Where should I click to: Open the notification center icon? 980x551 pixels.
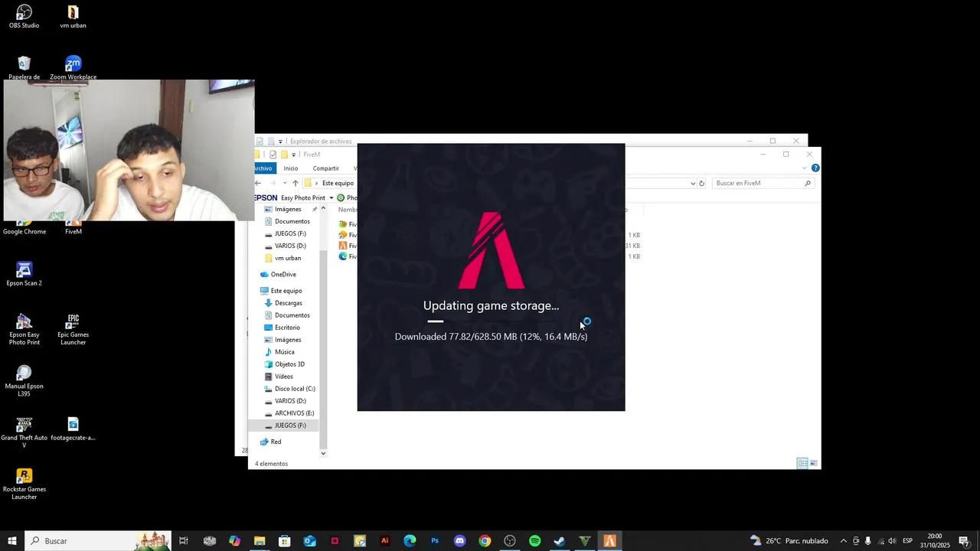click(964, 541)
